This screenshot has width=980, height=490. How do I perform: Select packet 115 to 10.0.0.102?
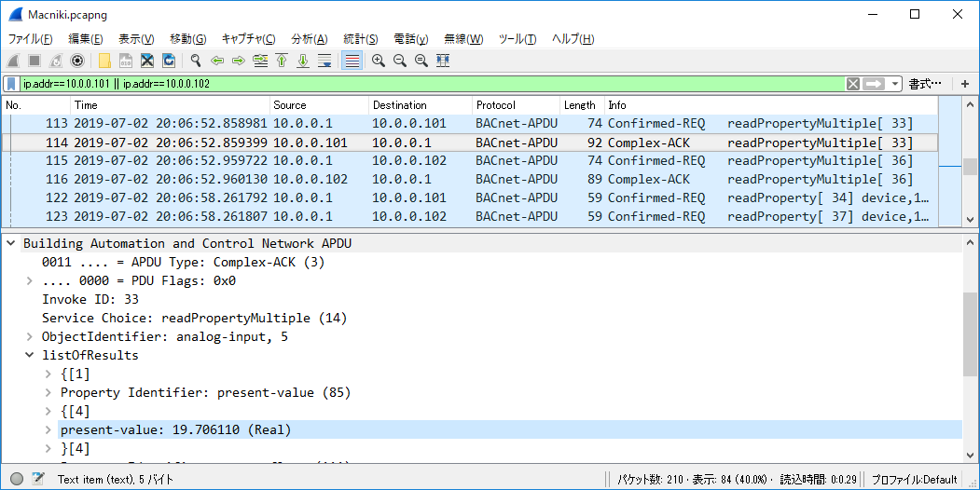coord(470,161)
